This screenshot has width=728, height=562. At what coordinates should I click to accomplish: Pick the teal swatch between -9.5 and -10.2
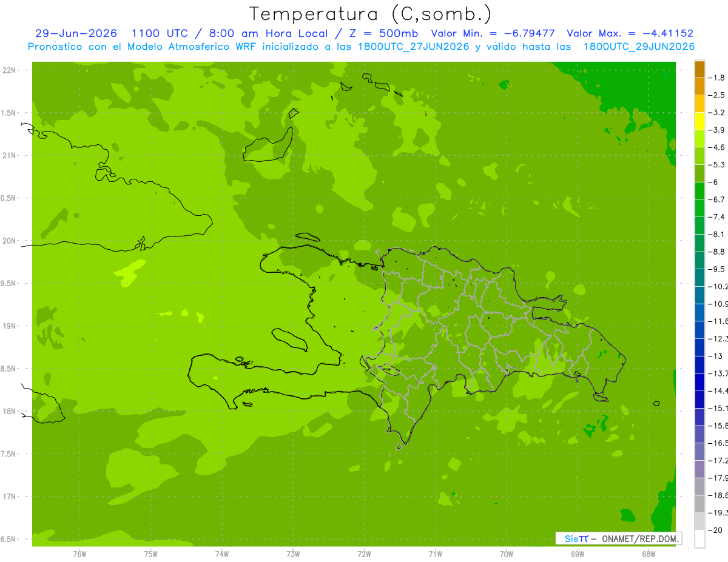[699, 278]
